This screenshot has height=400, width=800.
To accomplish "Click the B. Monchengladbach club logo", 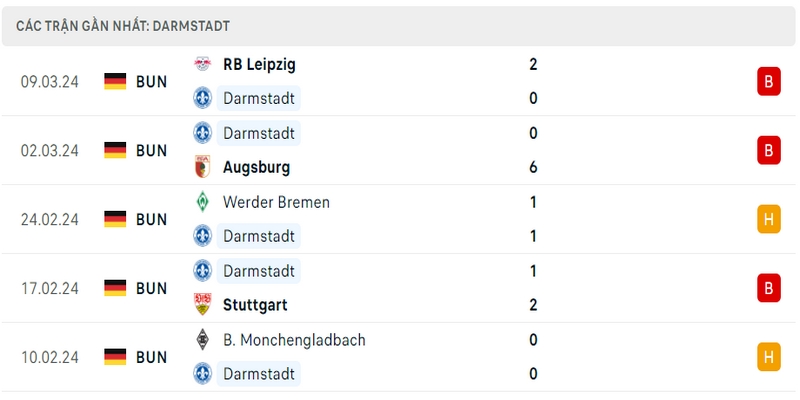I will pyautogui.click(x=203, y=339).
